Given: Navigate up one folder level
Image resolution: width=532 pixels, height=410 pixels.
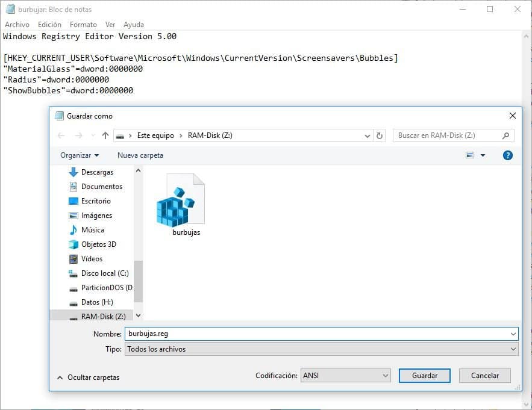Looking at the screenshot, I should tap(105, 135).
